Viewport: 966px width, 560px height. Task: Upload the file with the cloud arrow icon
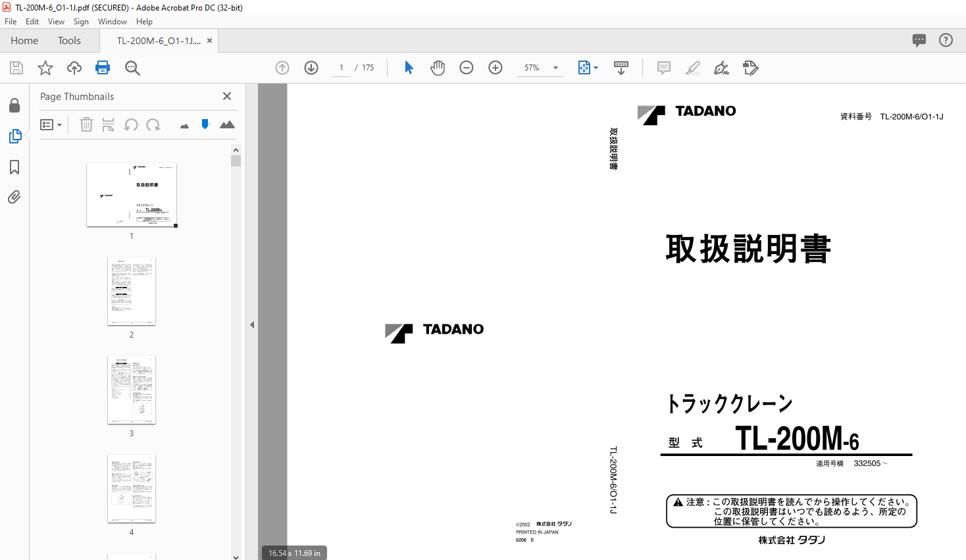[x=74, y=68]
